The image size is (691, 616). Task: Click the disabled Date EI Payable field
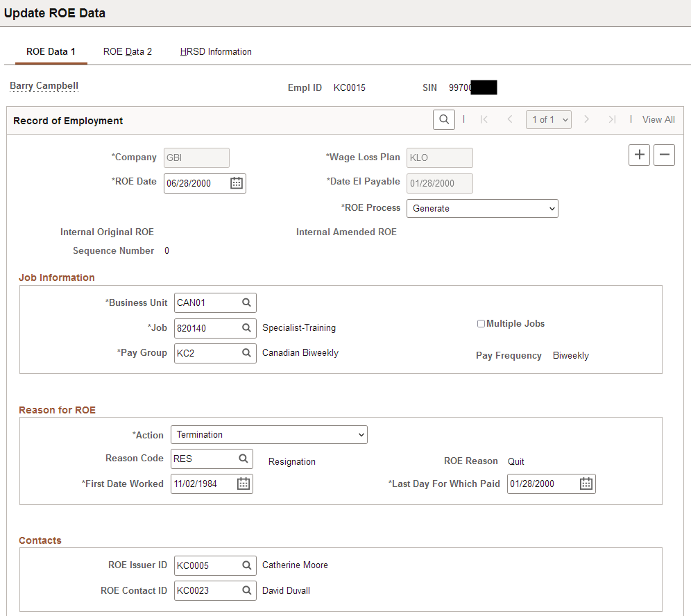pos(440,183)
